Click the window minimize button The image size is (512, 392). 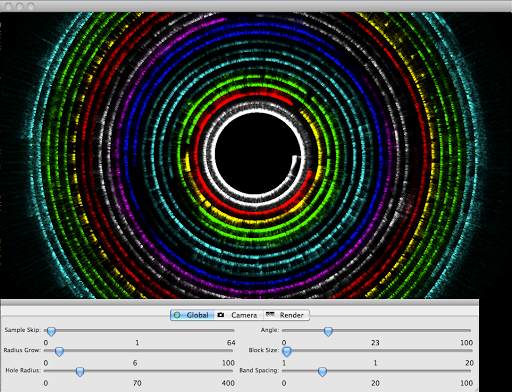(20, 6)
